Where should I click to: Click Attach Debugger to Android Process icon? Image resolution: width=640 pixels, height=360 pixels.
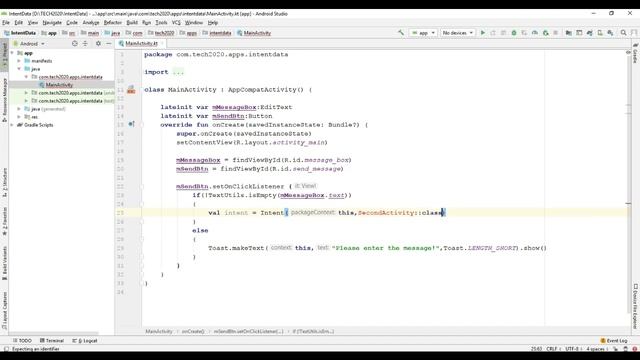(545, 33)
